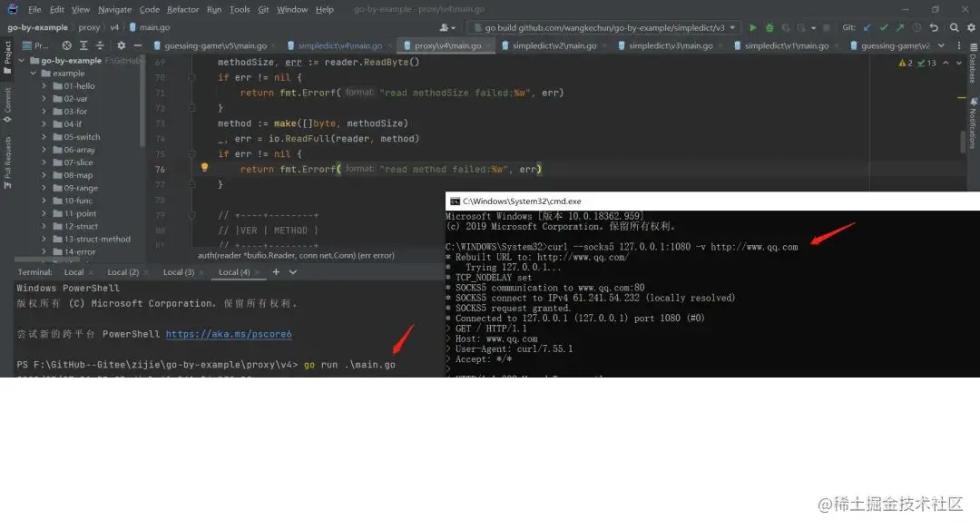Add a new terminal tab with plus
The image size is (980, 530).
[276, 272]
